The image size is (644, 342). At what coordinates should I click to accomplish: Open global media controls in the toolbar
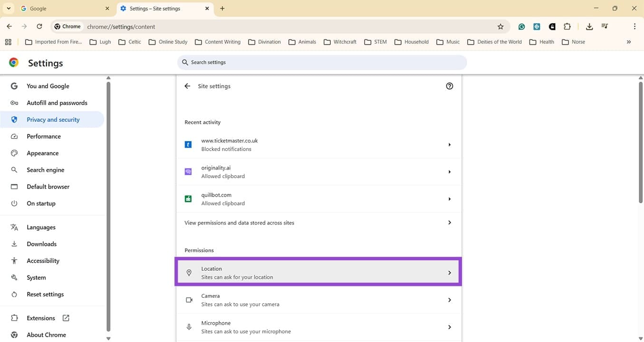(x=605, y=27)
